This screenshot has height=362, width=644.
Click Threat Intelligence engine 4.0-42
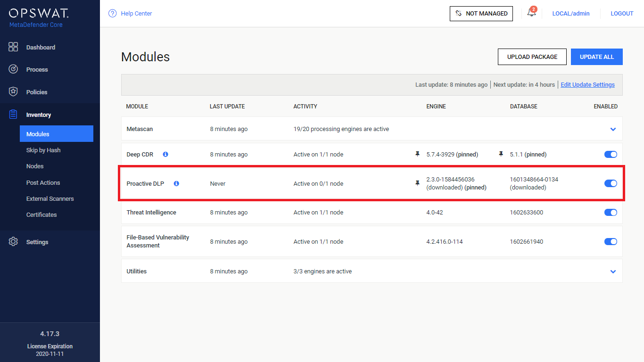[x=435, y=213]
